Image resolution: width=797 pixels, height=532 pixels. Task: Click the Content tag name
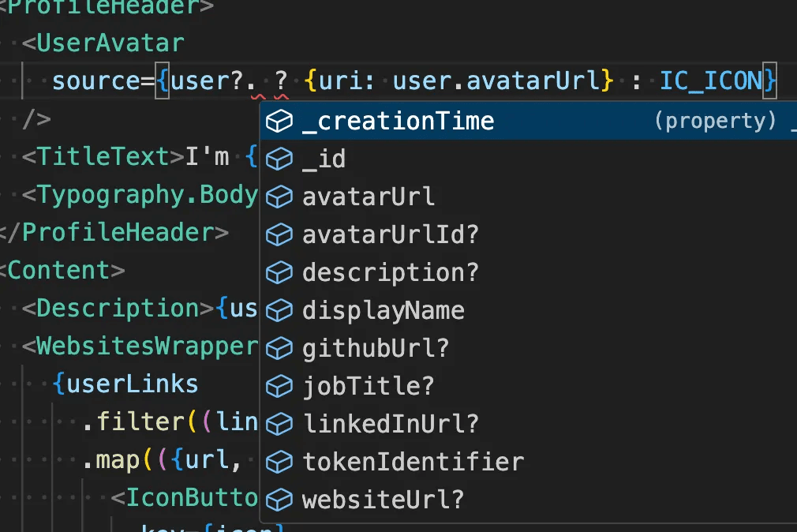58,271
